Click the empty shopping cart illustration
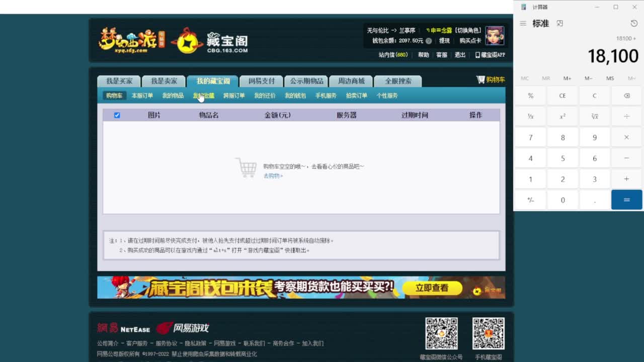This screenshot has height=362, width=644. [x=246, y=167]
